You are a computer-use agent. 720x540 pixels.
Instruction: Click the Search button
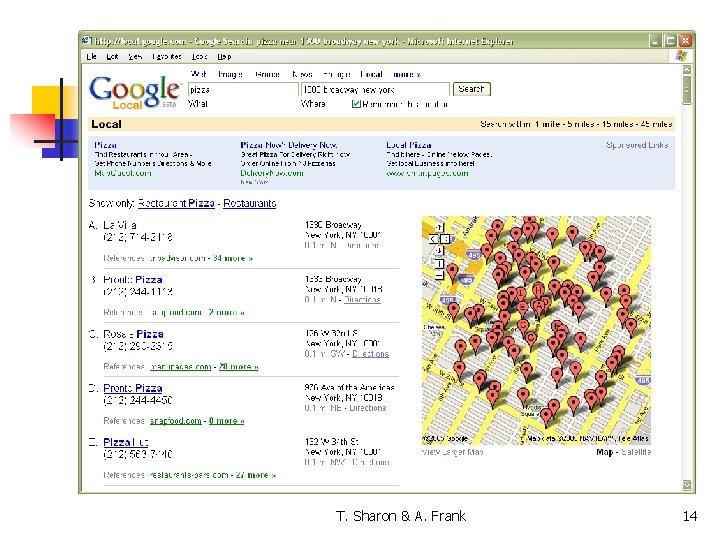[472, 89]
